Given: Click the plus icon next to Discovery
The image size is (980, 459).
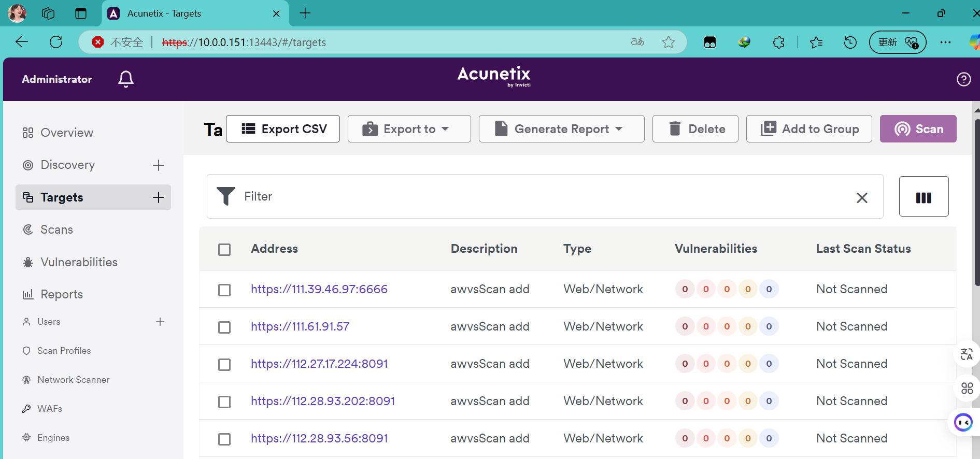Looking at the screenshot, I should [159, 165].
